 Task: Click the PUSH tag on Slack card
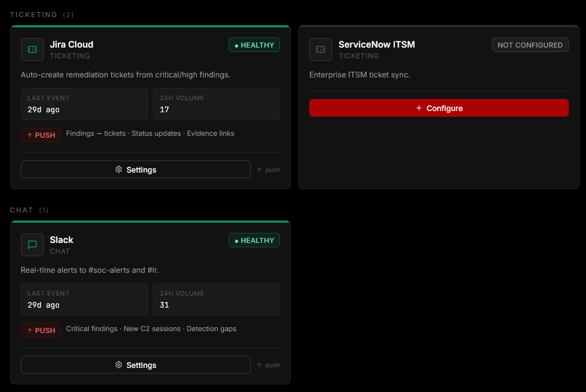click(41, 330)
